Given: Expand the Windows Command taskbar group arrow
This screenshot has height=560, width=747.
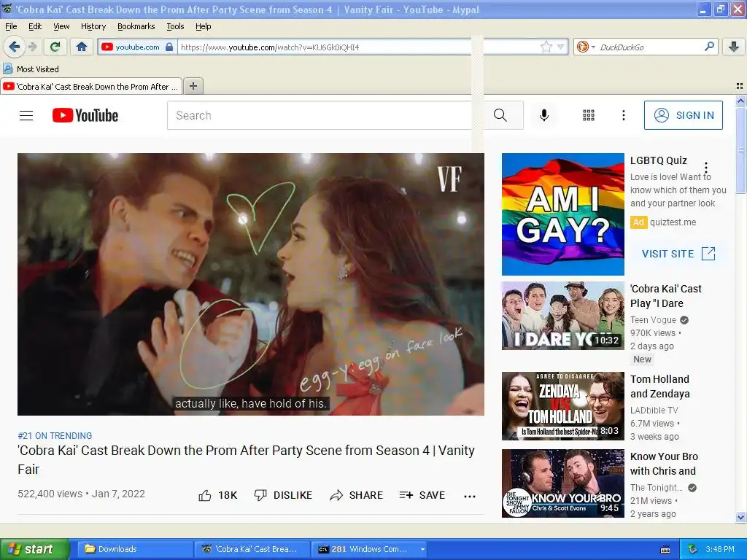Looking at the screenshot, I should pos(422,549).
